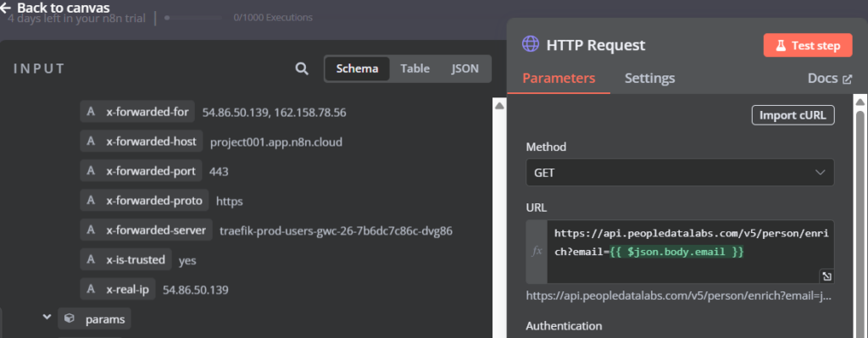The height and width of the screenshot is (338, 868).
Task: Click the HTTP Request globe icon
Action: (x=531, y=44)
